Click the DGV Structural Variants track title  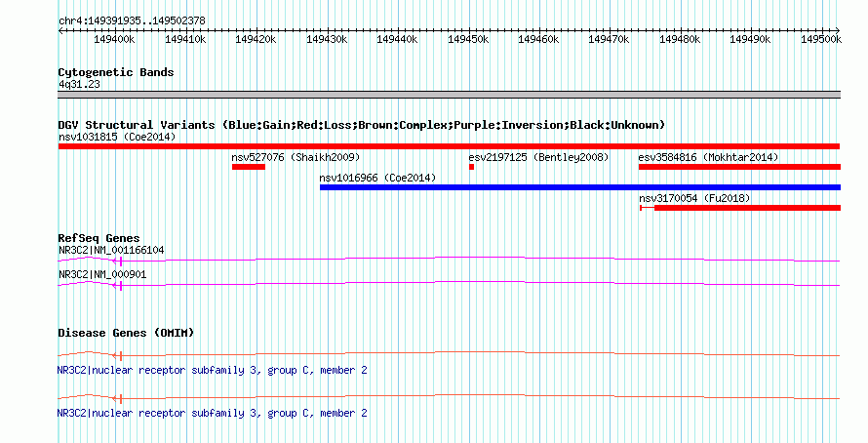pyautogui.click(x=362, y=125)
